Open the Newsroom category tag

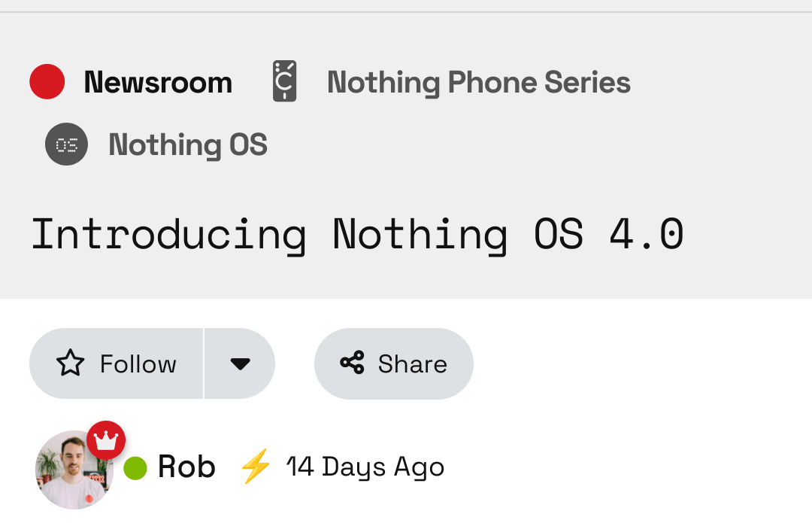[158, 82]
